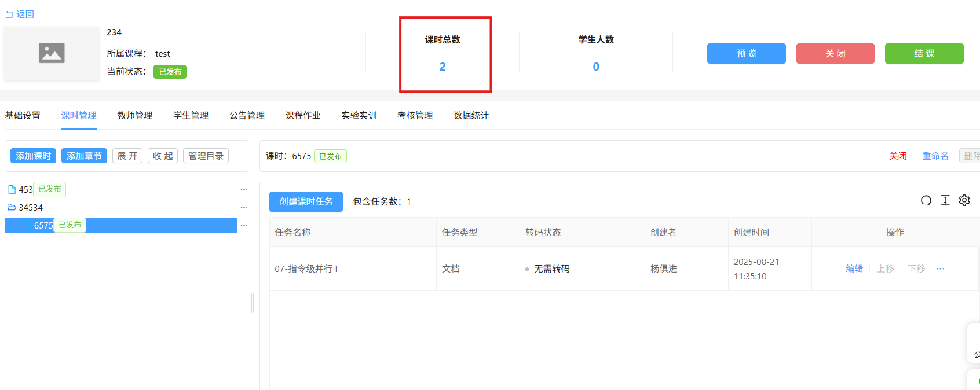
Task: Open the column settings gear icon
Action: pos(964,200)
